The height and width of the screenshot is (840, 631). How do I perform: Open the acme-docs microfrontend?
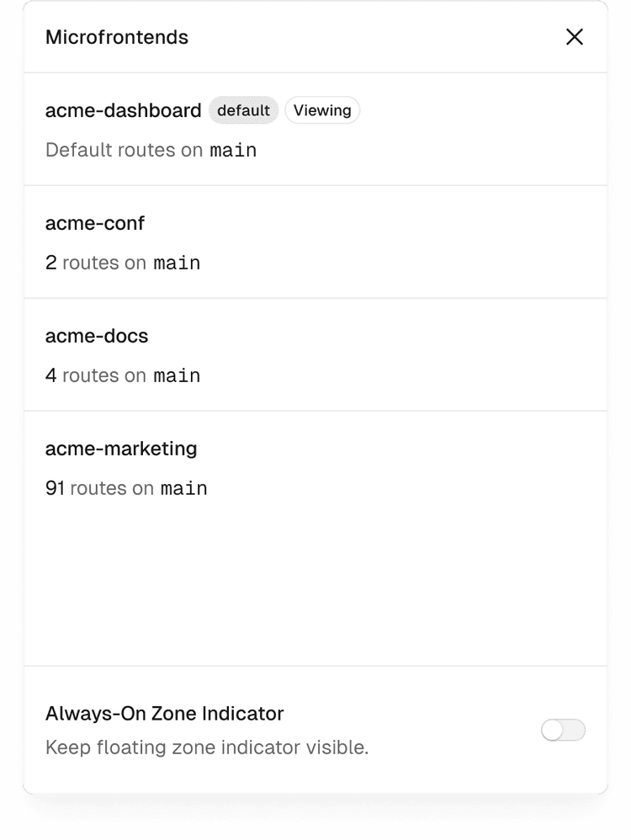coord(97,336)
